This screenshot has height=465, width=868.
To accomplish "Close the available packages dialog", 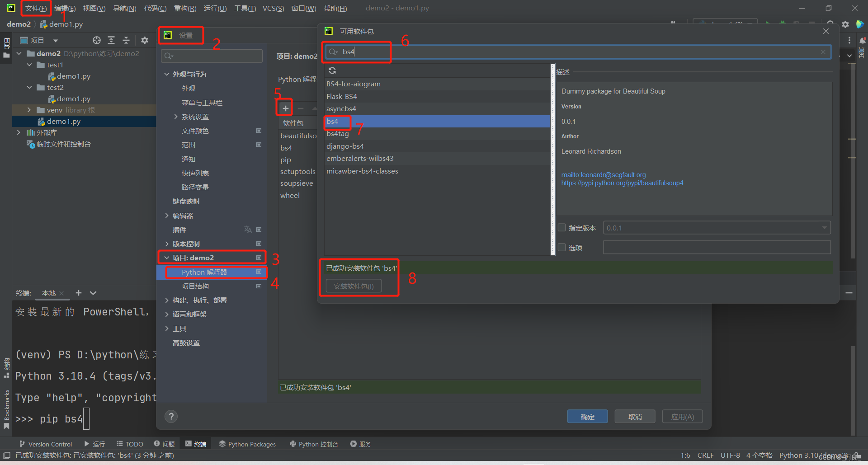I will click(826, 31).
